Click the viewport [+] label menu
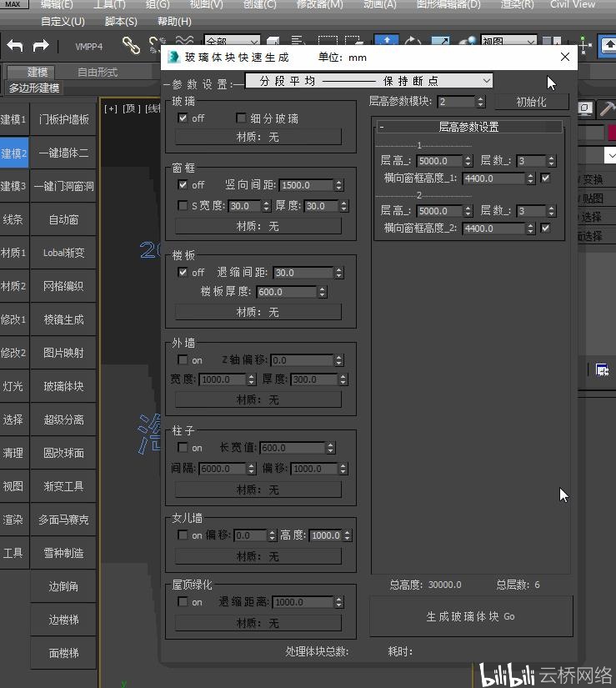Viewport: 616px width, 688px height. (x=111, y=108)
